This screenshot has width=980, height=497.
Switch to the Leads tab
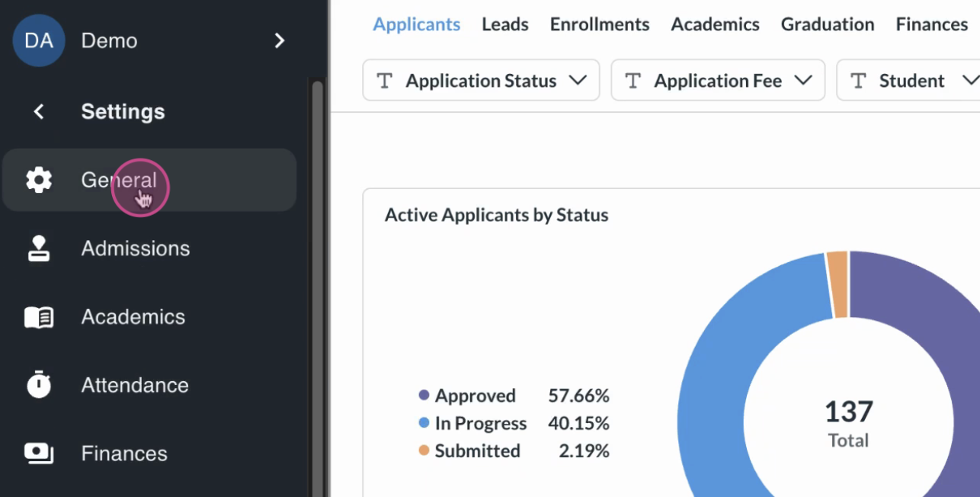coord(505,24)
